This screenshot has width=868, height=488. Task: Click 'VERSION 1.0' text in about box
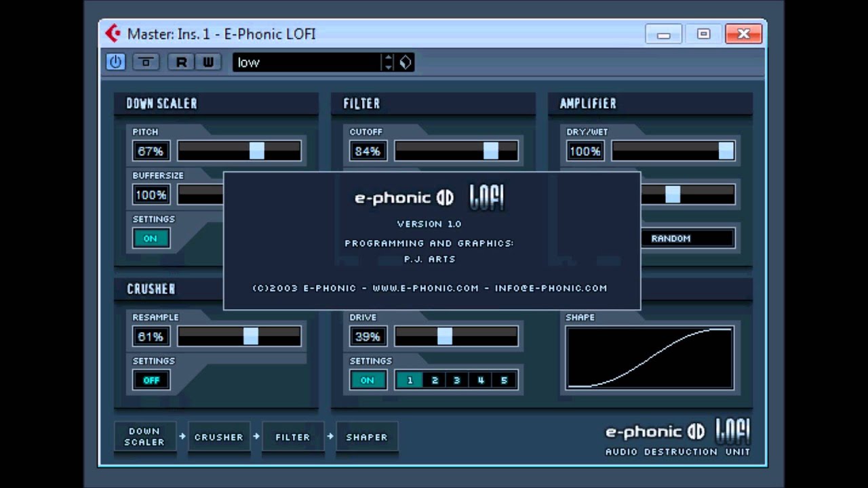(x=429, y=224)
